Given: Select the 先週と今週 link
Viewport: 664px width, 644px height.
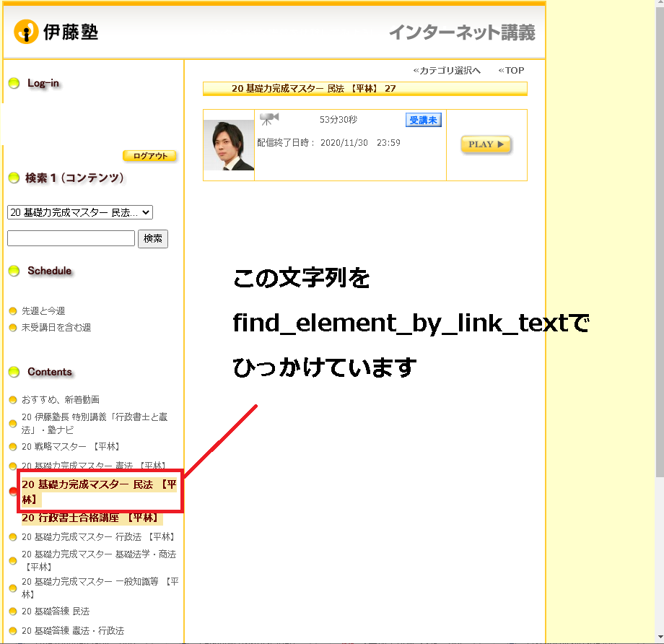Looking at the screenshot, I should [x=43, y=311].
